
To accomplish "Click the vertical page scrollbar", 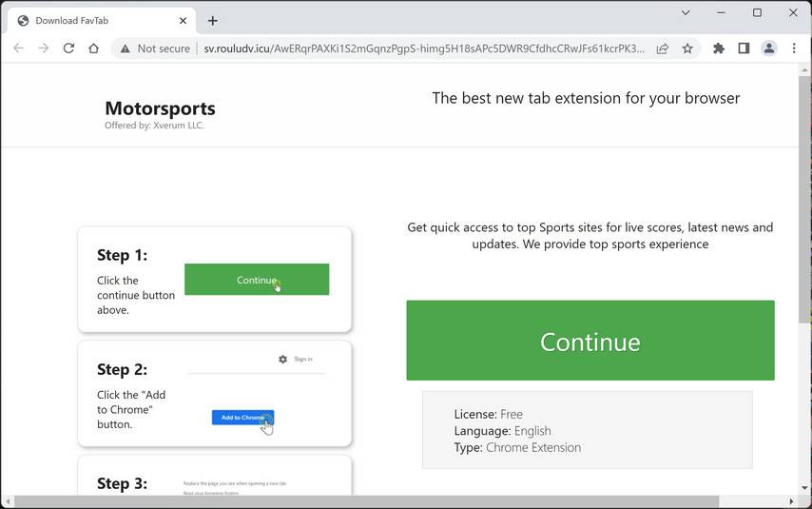I will click(x=804, y=190).
